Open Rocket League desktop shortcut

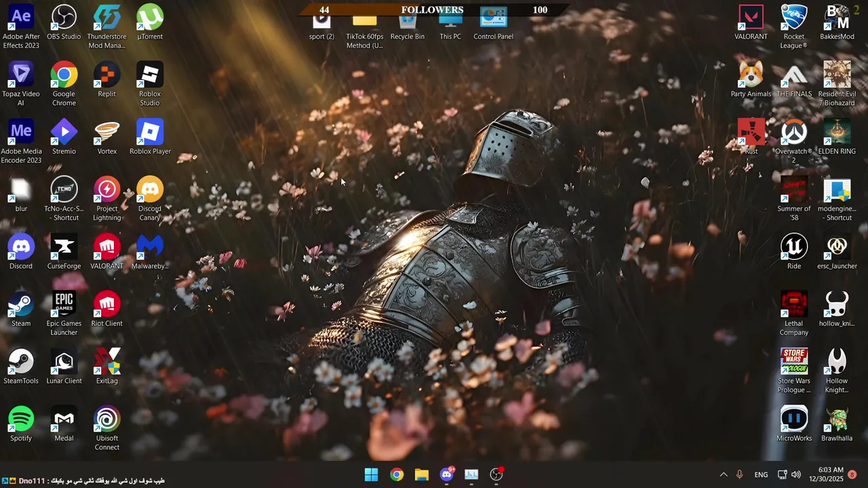794,27
